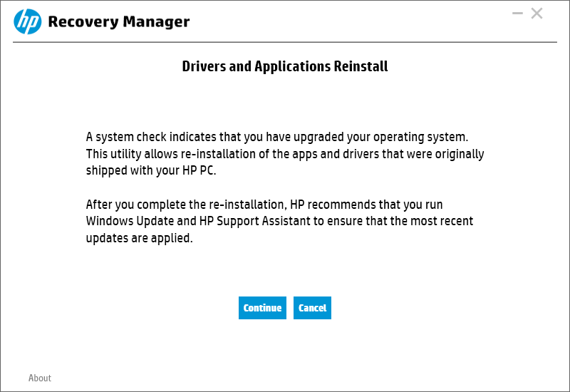The width and height of the screenshot is (570, 392).
Task: Click the paragraph starting 'After you complete'
Action: pos(279,221)
